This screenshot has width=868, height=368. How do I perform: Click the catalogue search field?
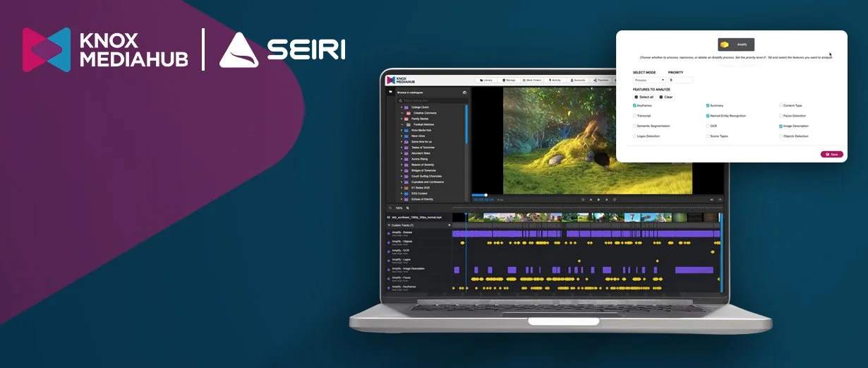click(433, 100)
